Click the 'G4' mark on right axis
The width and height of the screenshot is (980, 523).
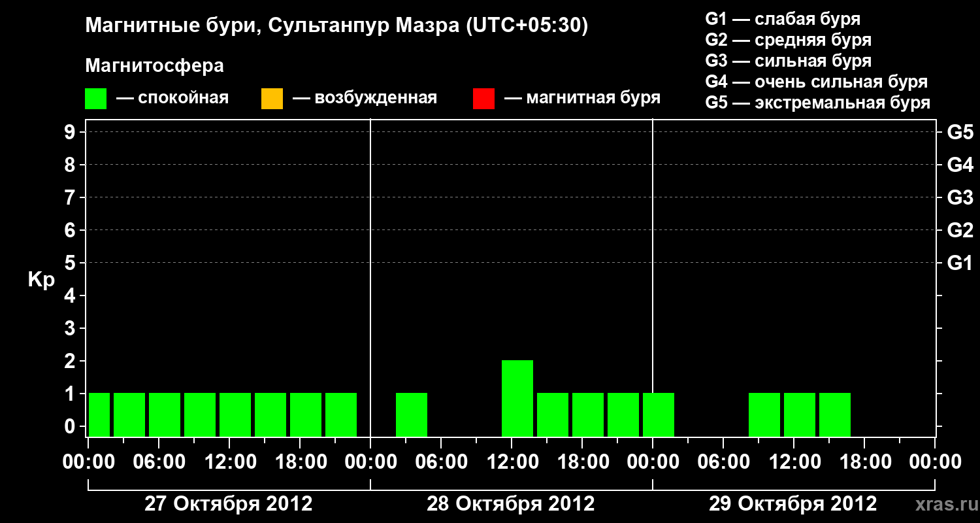(x=960, y=165)
